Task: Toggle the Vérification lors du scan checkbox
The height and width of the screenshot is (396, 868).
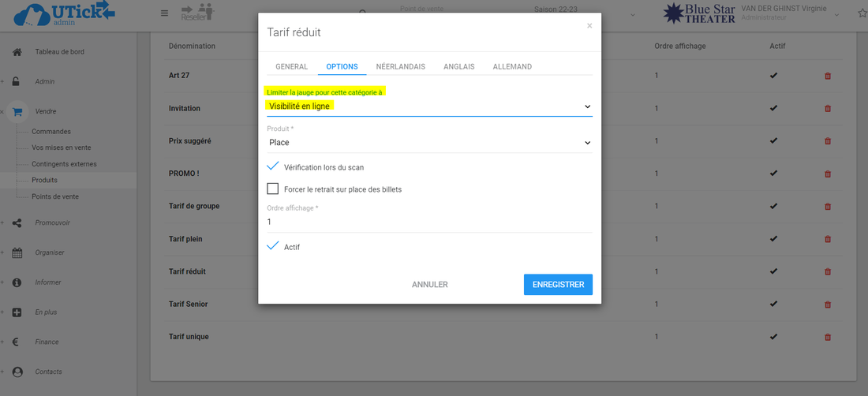Action: click(x=273, y=167)
